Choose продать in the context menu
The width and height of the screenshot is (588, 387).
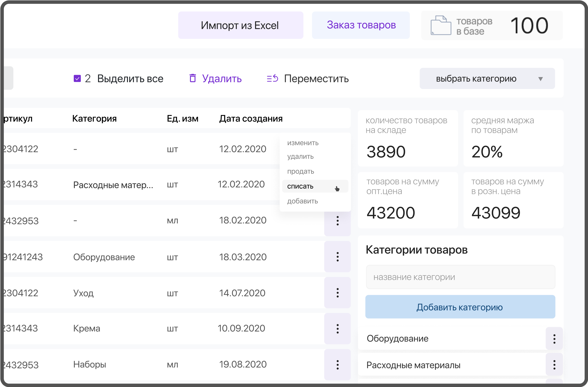coord(300,171)
